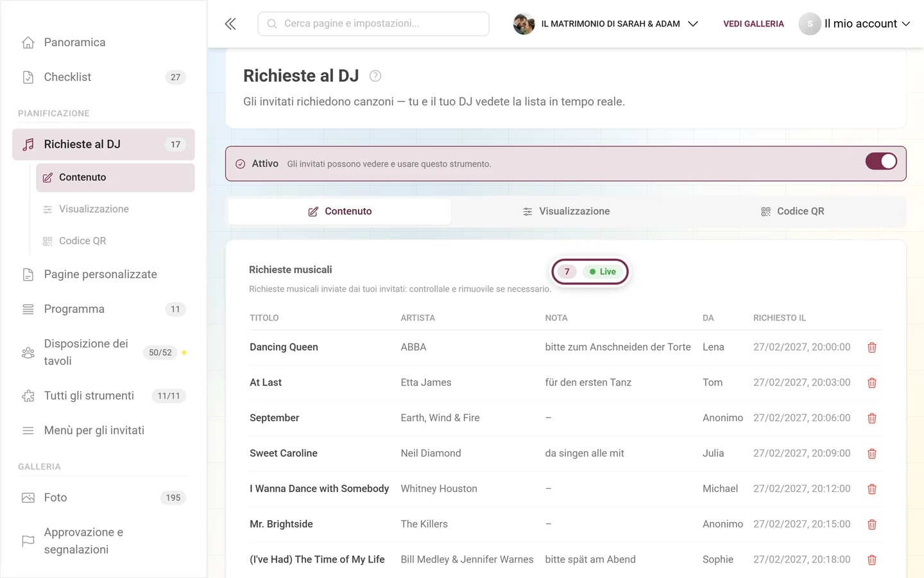Turn off the Attivo tool toggle
This screenshot has height=578, width=924.
(881, 161)
